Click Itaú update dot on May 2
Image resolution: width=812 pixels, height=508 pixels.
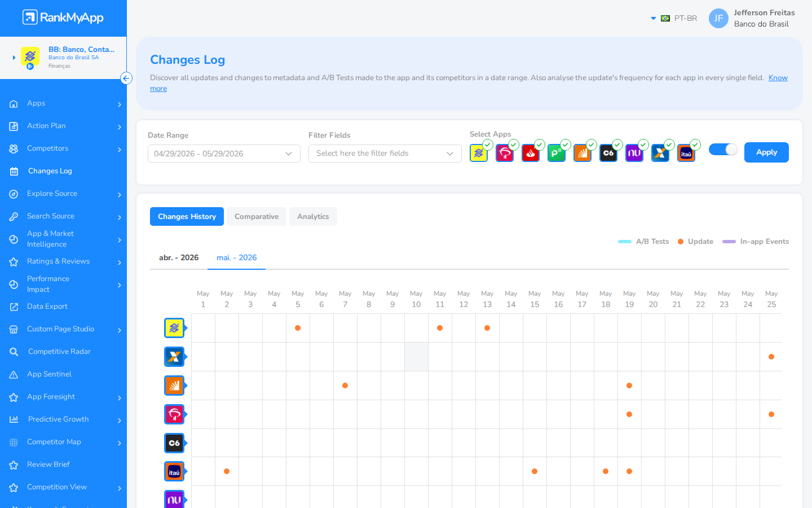[227, 471]
